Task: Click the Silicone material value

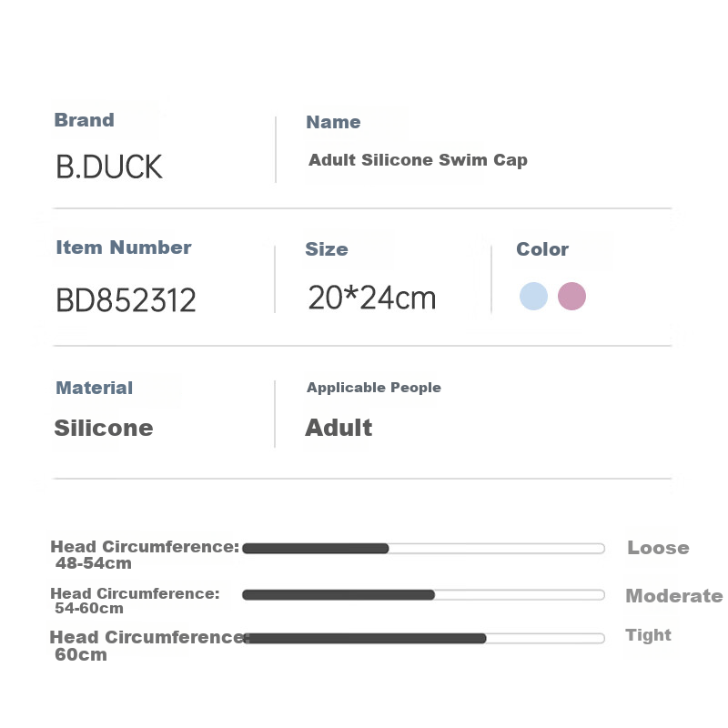Action: [104, 428]
